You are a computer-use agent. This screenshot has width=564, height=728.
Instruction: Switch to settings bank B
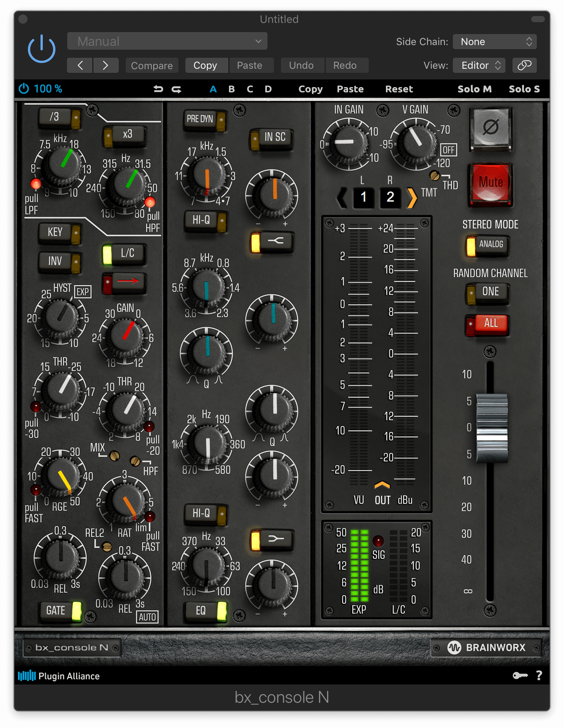(232, 89)
